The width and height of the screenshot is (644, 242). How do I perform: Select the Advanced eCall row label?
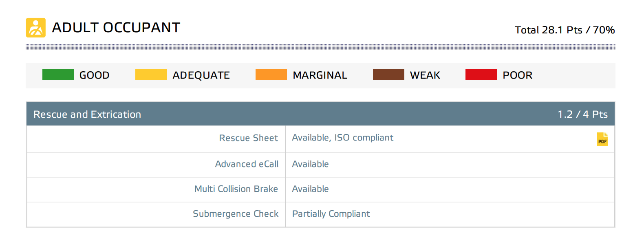pos(247,164)
